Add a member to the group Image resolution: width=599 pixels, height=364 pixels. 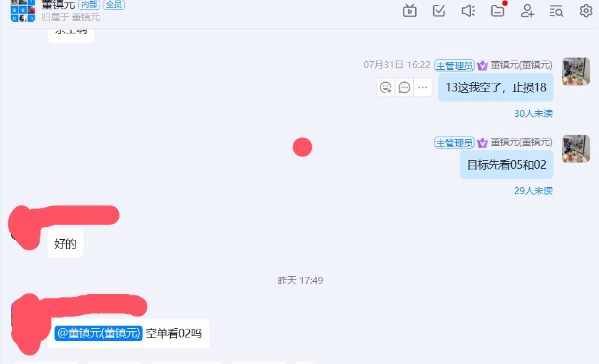click(x=527, y=11)
